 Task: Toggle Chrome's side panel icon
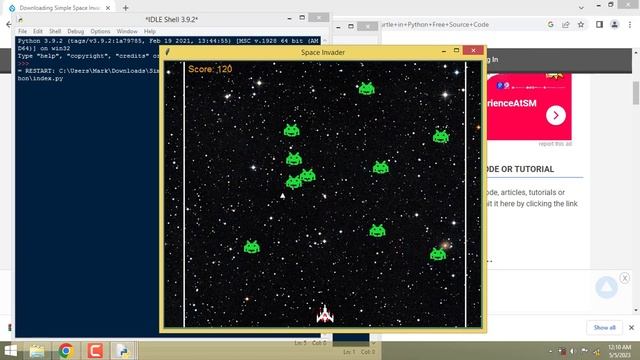pos(599,24)
